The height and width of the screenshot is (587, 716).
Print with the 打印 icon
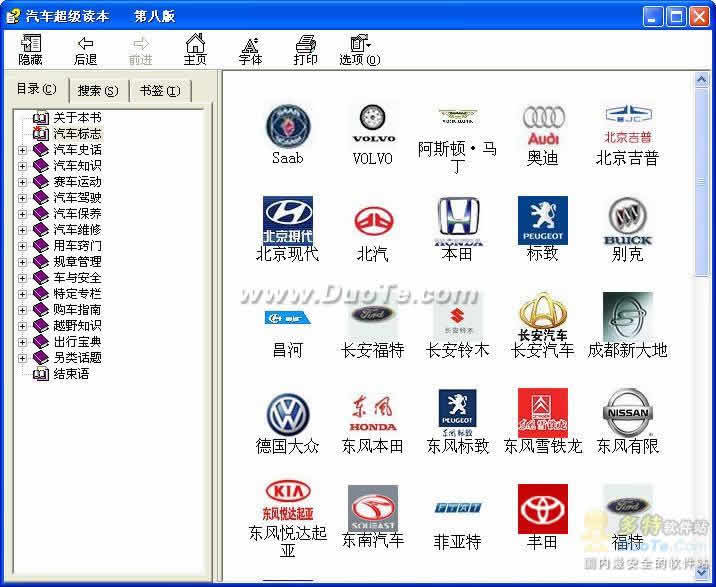pyautogui.click(x=305, y=49)
